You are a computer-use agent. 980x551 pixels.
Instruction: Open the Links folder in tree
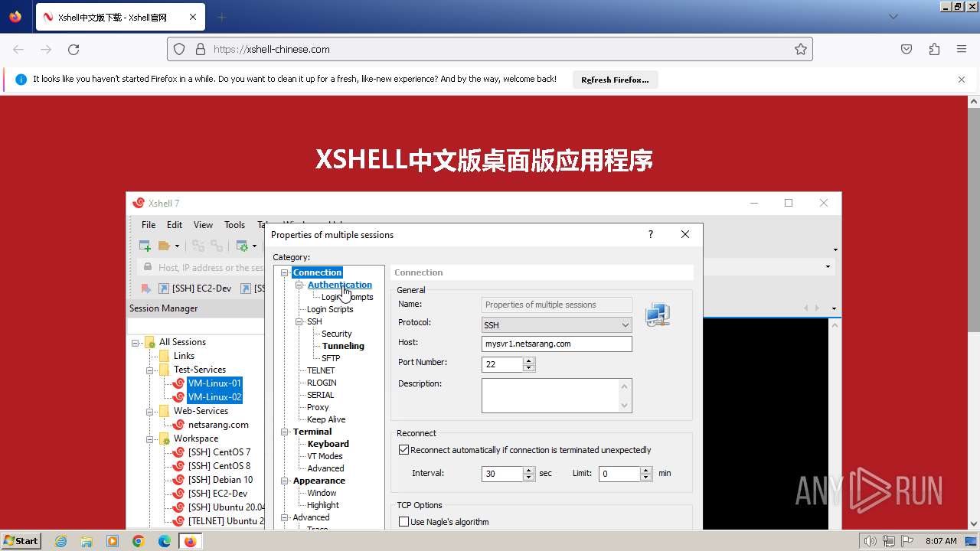[x=184, y=356]
